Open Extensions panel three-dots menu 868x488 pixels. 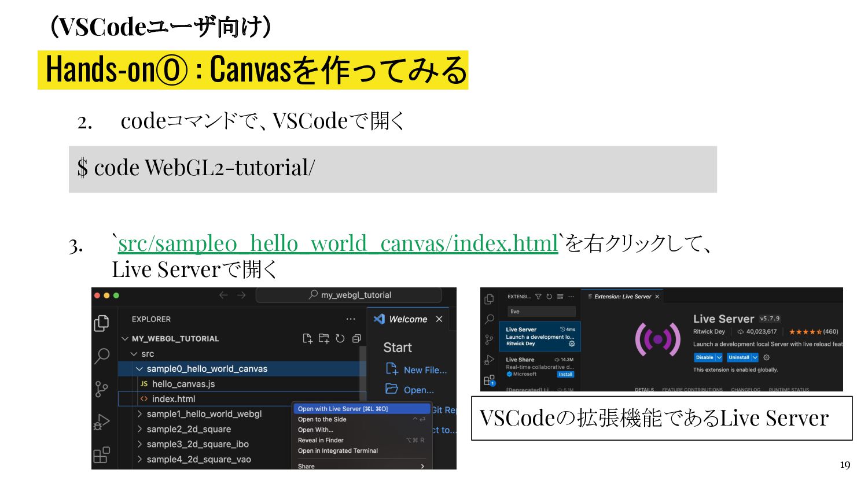pos(571,297)
